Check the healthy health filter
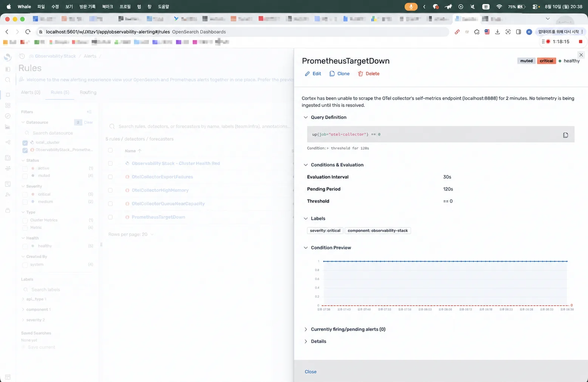This screenshot has height=382, width=588. tap(25, 246)
